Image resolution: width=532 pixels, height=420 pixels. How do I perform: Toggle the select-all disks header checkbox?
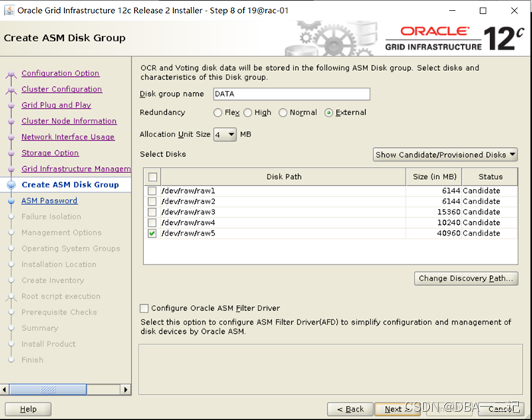click(x=152, y=177)
